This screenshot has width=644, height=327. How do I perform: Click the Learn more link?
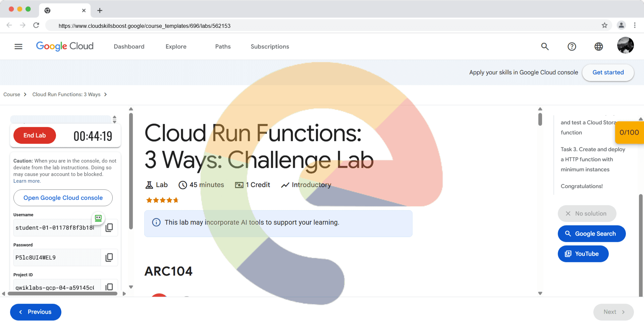(x=27, y=181)
